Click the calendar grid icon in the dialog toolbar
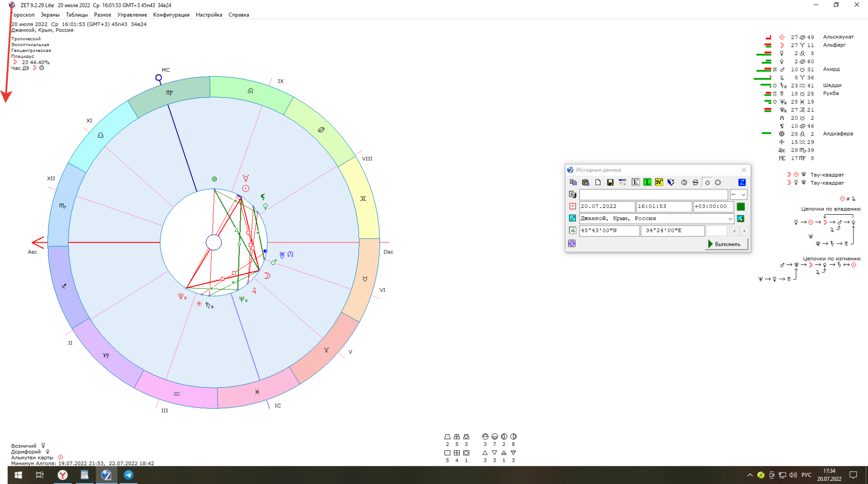The image size is (868, 484). (x=623, y=183)
